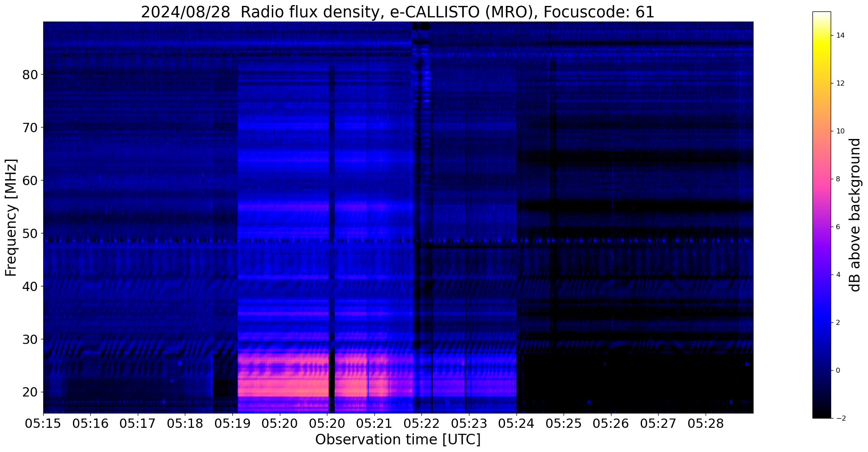This screenshot has width=868, height=452.
Task: Click the 05:25 time tick label
Action: [x=564, y=423]
